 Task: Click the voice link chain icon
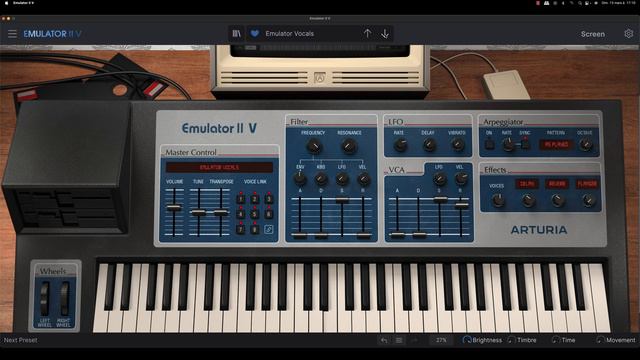[269, 229]
